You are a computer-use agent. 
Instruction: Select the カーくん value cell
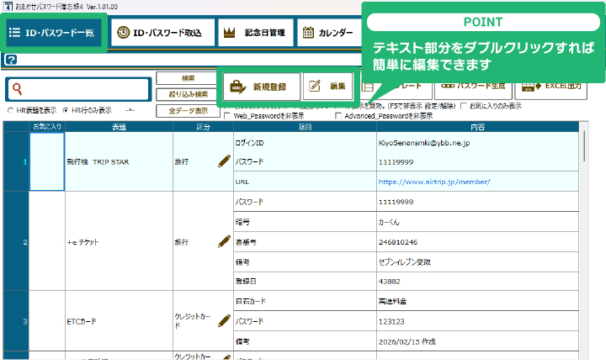478,222
